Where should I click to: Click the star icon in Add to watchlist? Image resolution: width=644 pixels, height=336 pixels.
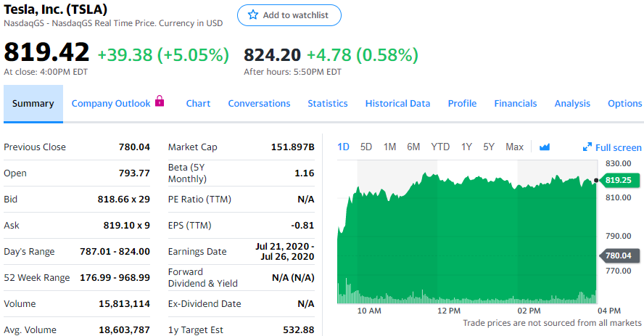click(253, 15)
